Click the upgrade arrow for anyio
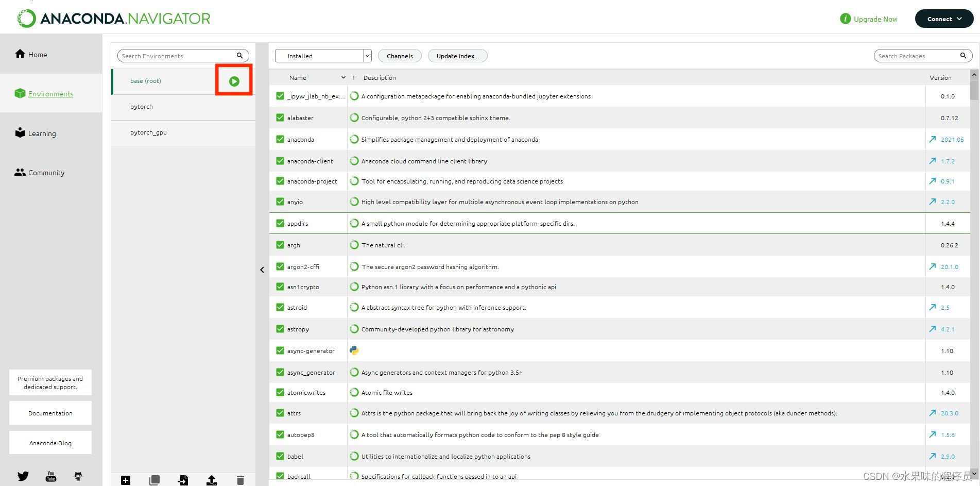980x486 pixels. (933, 202)
